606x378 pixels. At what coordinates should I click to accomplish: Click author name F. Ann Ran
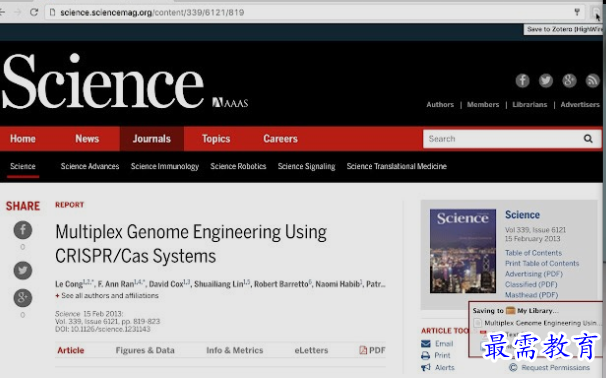pos(116,284)
